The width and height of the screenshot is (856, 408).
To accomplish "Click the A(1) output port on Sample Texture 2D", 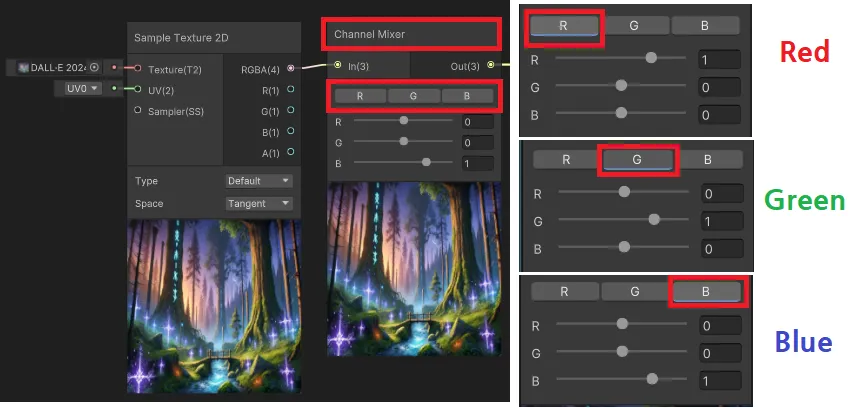I will 290,152.
